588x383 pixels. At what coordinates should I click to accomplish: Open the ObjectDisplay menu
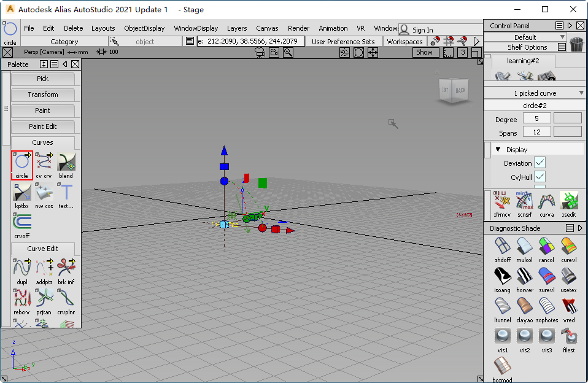(144, 28)
